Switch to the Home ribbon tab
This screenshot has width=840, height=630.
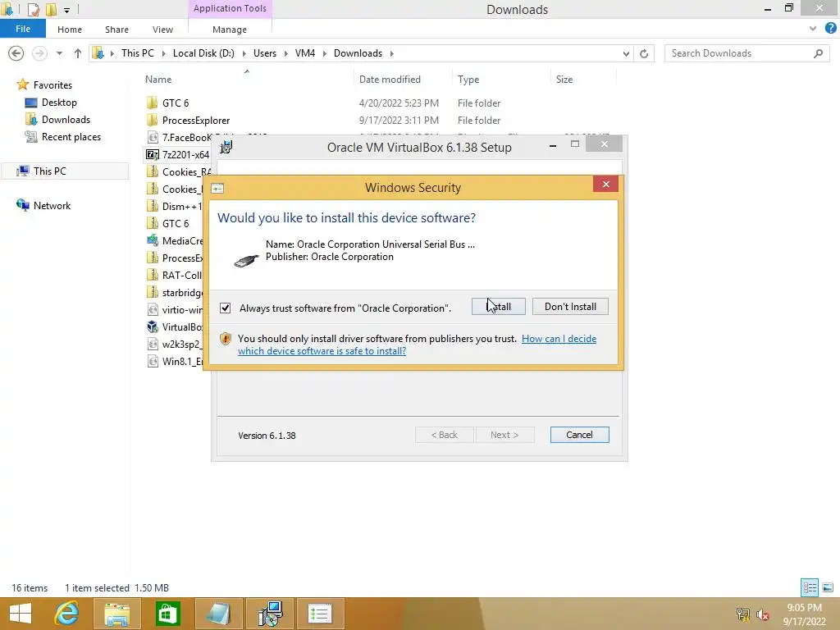pos(70,30)
